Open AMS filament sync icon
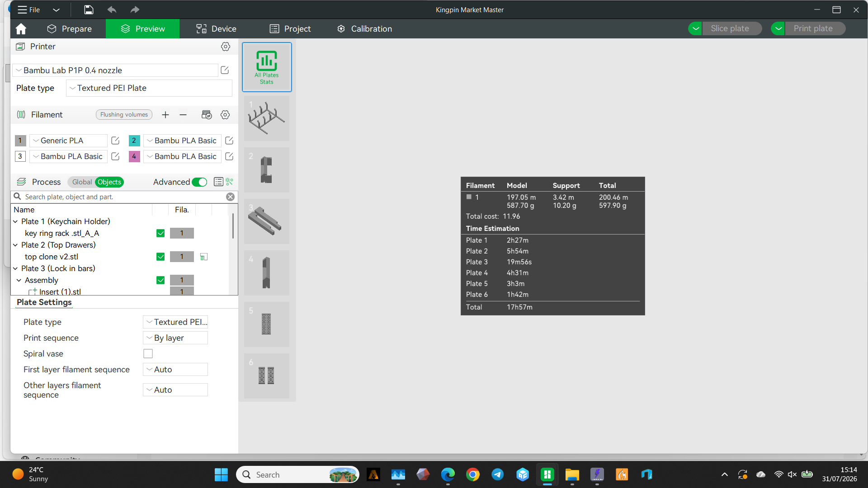The image size is (868, 488). coord(207,115)
